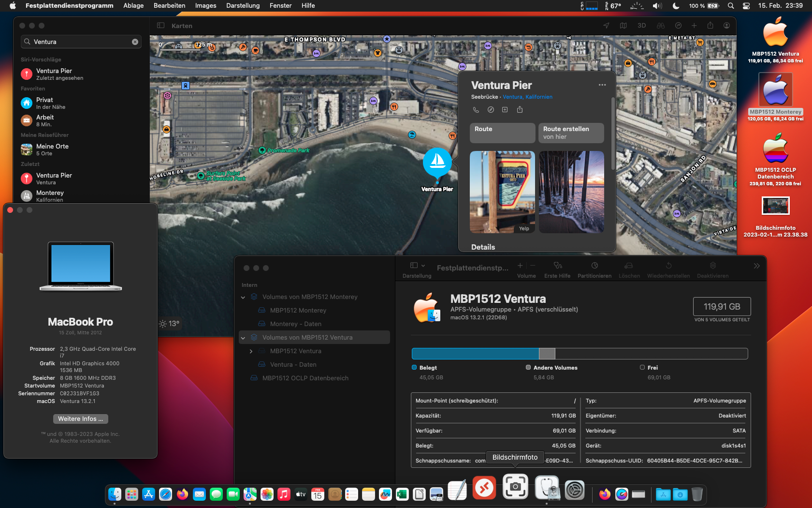Click the Partitionieren toolbar icon

coord(594,269)
